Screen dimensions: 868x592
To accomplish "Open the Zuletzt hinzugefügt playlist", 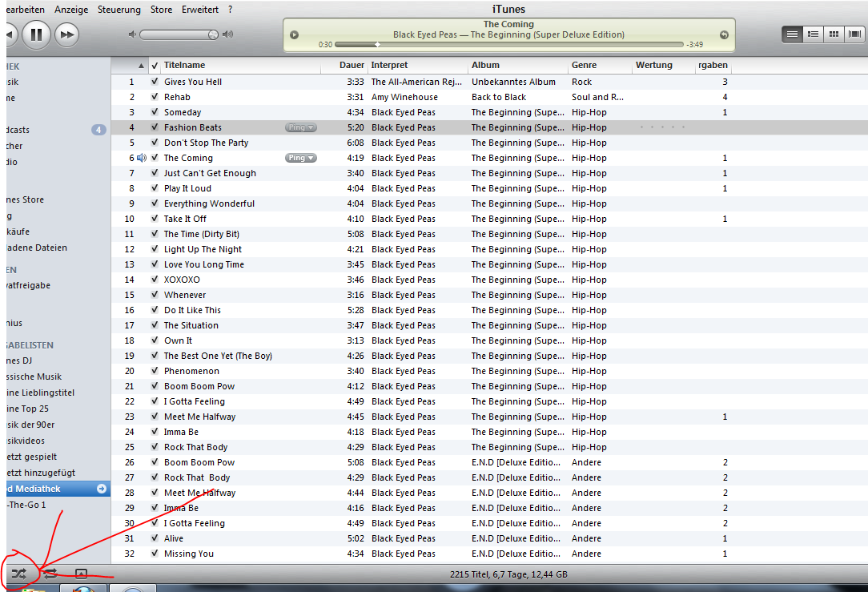I will tap(41, 473).
